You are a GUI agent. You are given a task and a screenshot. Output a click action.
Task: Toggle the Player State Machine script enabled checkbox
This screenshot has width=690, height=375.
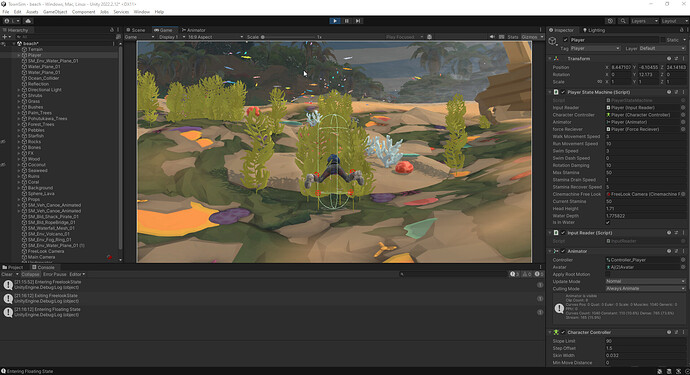tap(563, 92)
